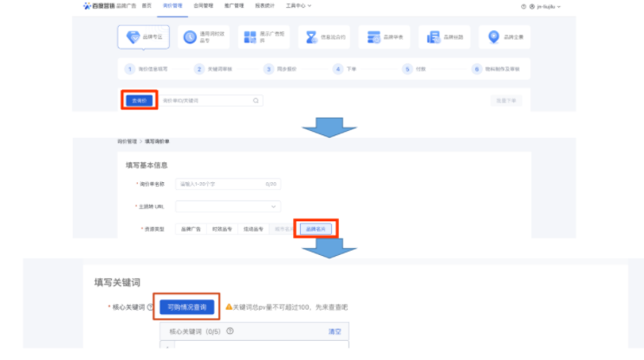Select the clock icon product card
Image resolution: width=644 pixels, height=360 pixels.
[204, 37]
